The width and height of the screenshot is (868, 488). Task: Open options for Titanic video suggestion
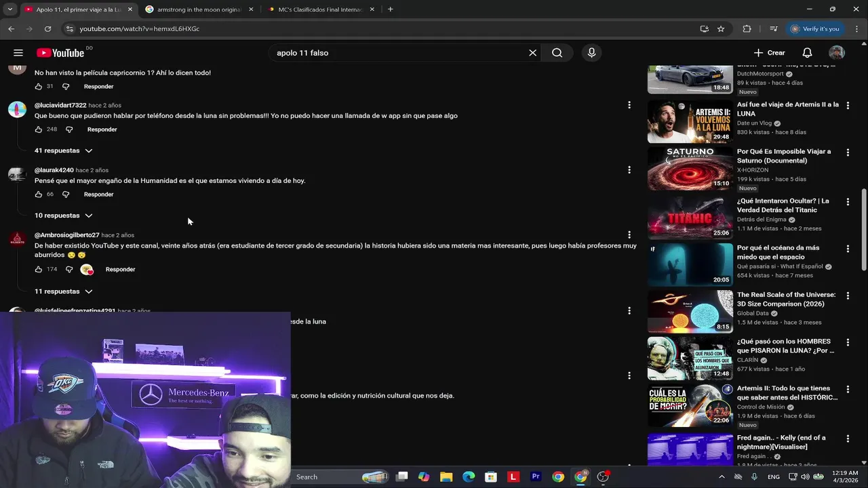pyautogui.click(x=848, y=203)
